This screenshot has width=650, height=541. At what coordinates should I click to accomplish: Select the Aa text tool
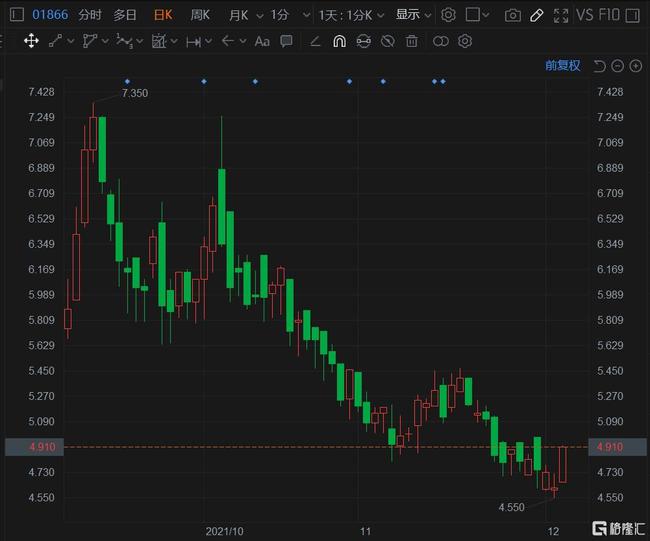point(262,41)
